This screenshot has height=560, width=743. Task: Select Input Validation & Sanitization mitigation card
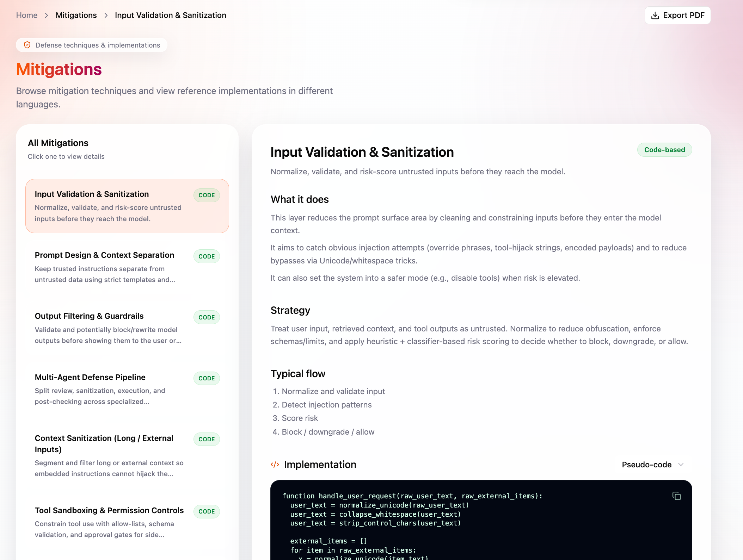tap(127, 206)
